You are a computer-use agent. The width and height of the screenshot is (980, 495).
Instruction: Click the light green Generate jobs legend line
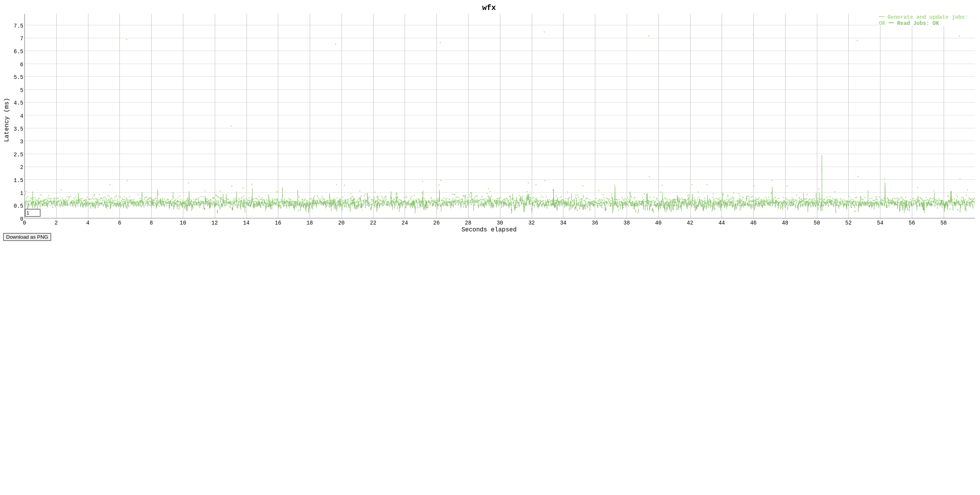882,17
